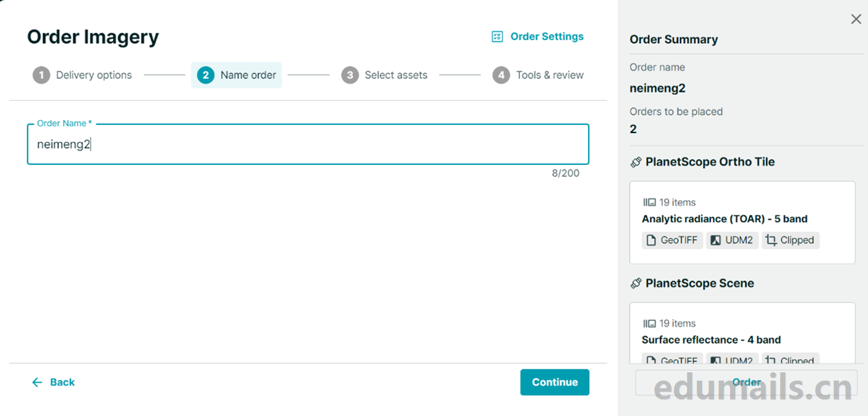Click the GeoTIFF file icon in Ortho Tile card
This screenshot has height=416, width=868.
tap(651, 241)
